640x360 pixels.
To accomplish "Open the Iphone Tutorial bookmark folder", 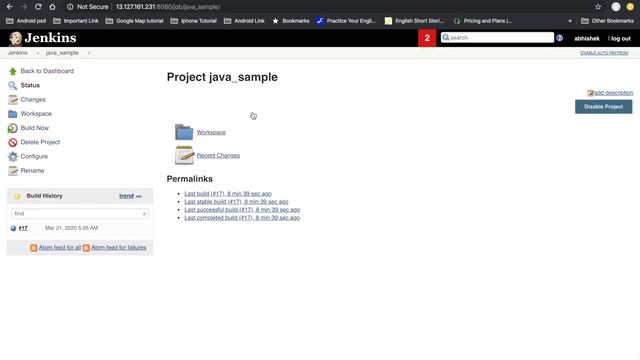I will [x=193, y=21].
